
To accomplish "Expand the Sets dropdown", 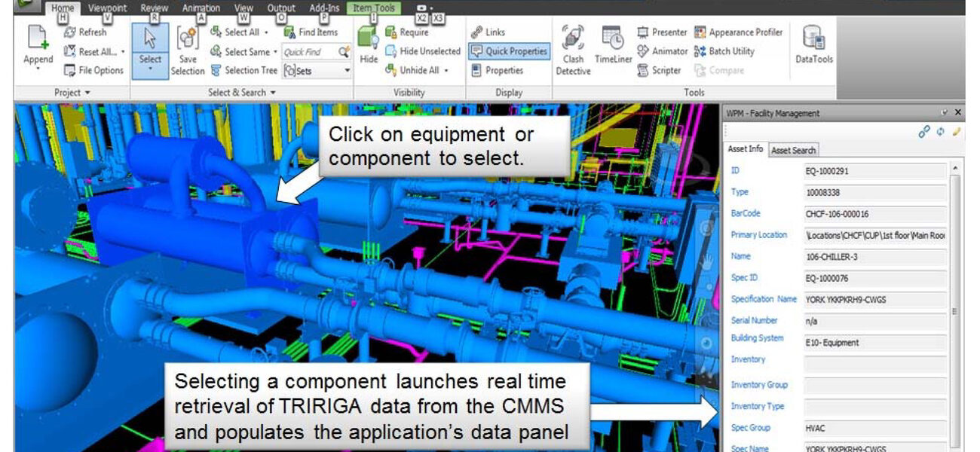I will point(347,71).
